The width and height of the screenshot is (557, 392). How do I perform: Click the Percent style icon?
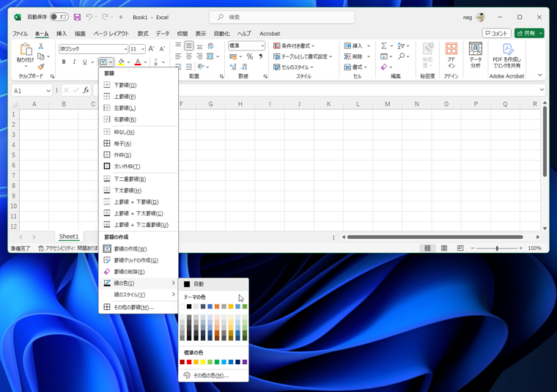click(250, 56)
